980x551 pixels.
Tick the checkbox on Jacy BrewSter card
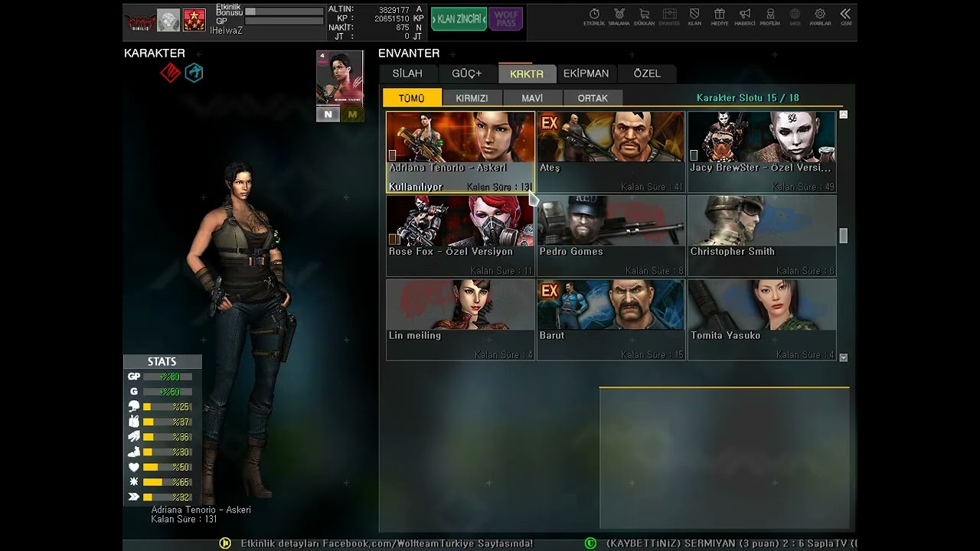(x=694, y=155)
